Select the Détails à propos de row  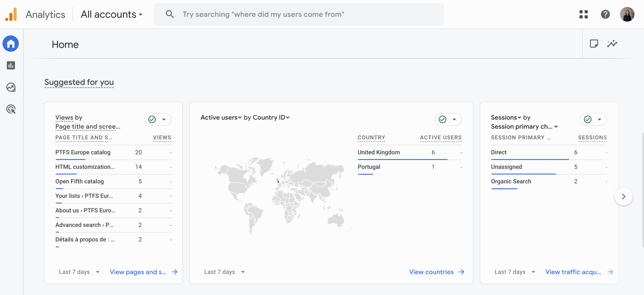(x=113, y=240)
